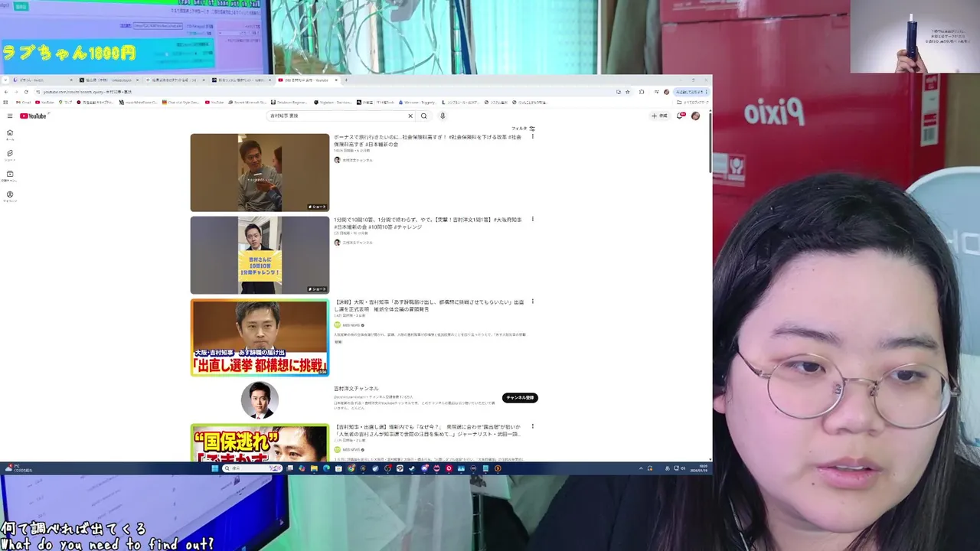Open the Gmail bookmark
This screenshot has height=551, width=980.
point(24,102)
